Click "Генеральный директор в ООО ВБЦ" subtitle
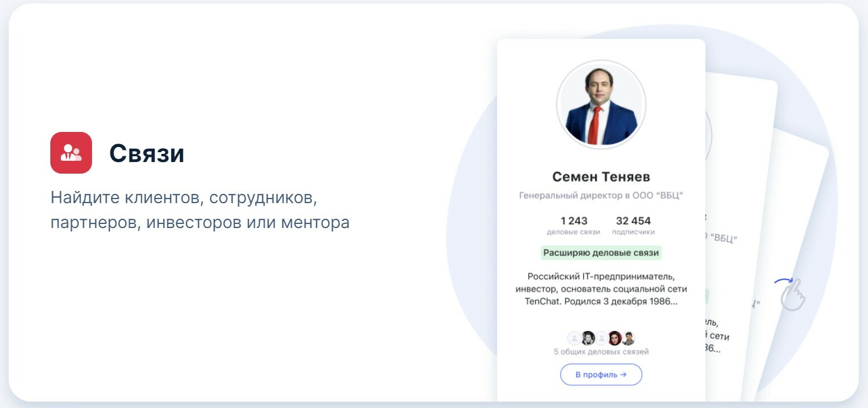This screenshot has width=868, height=408. coord(601,196)
